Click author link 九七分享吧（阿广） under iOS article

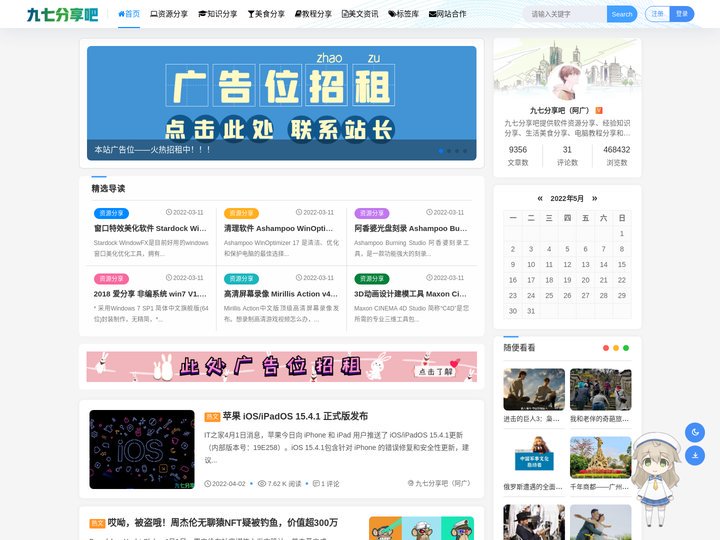point(439,483)
